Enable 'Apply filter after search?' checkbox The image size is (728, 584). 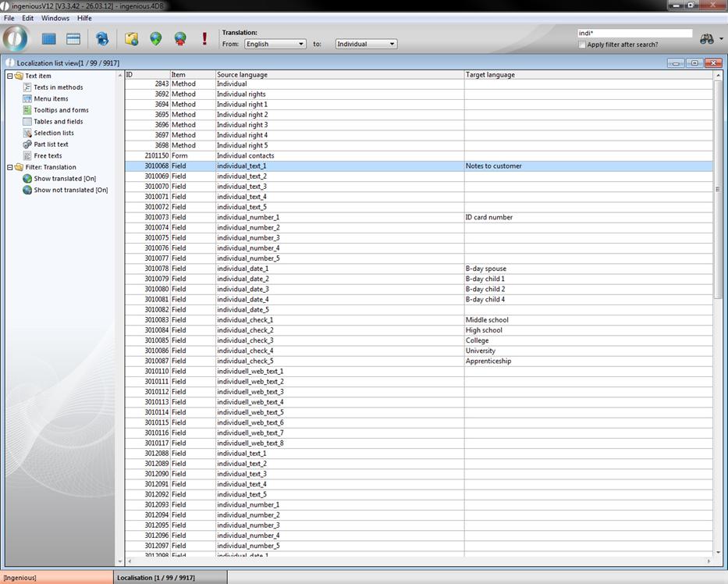click(x=582, y=45)
